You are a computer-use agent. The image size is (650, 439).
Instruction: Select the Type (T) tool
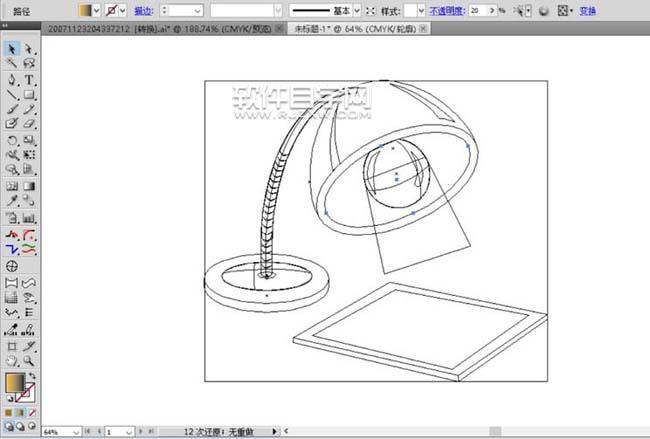point(29,79)
